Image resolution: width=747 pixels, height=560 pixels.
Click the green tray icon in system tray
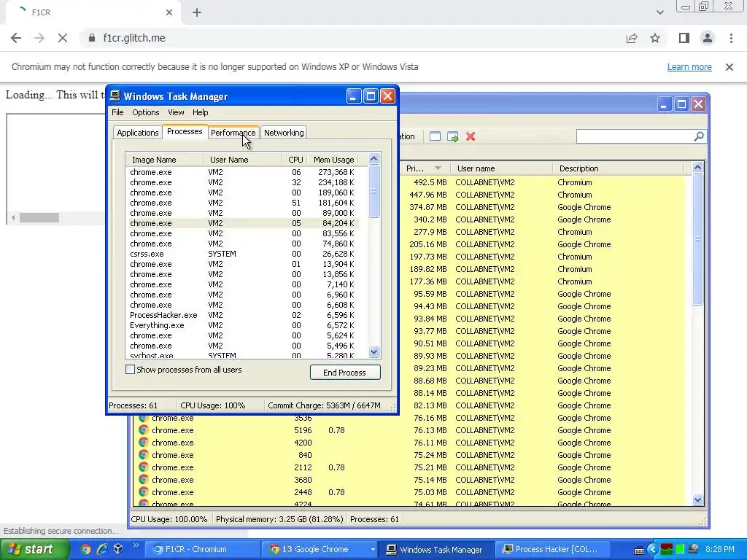(680, 549)
